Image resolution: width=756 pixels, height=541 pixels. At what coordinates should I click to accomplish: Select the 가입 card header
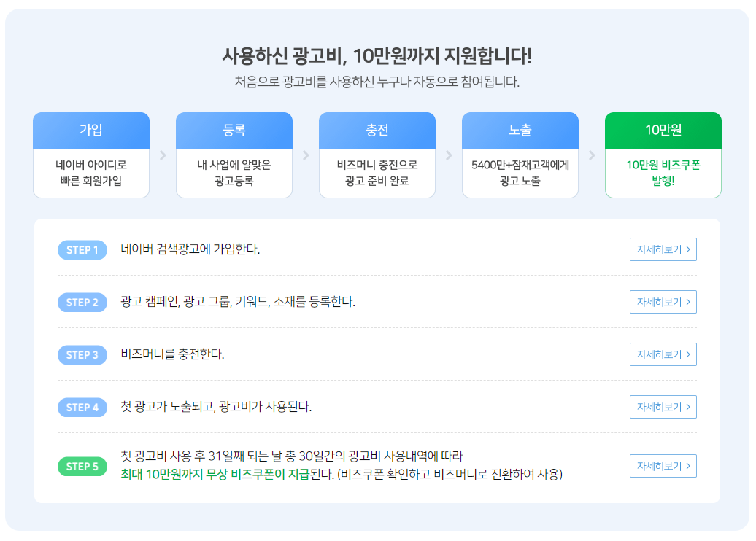click(91, 130)
